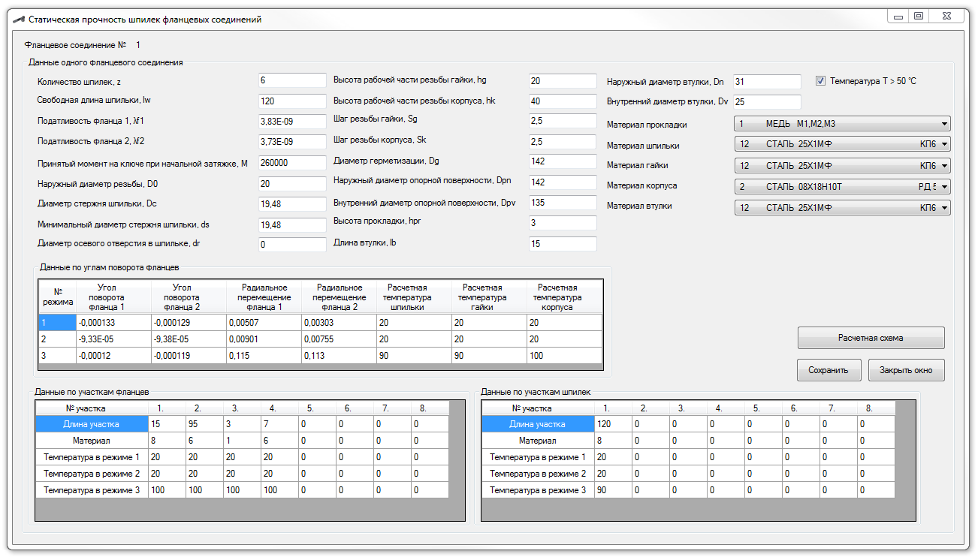978x560 pixels.
Task: Click the Диаметр герметизации, Dg field
Action: (563, 161)
